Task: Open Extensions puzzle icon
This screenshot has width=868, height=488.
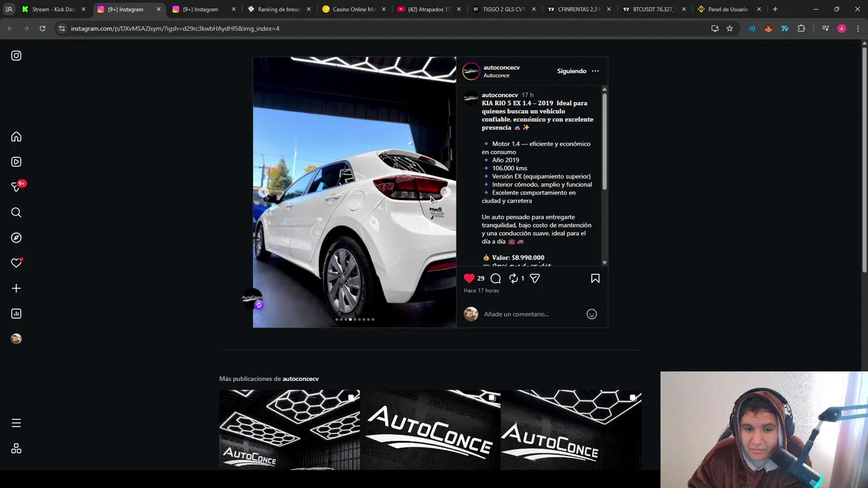Action: [x=802, y=28]
